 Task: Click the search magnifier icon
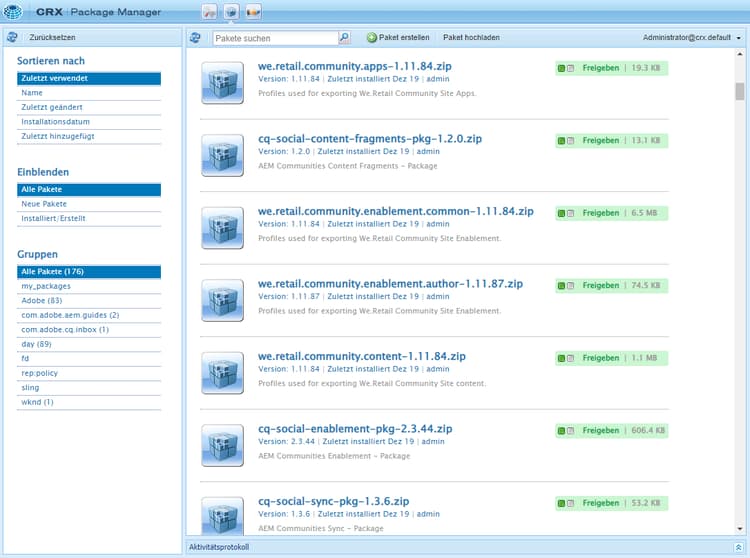pos(344,37)
